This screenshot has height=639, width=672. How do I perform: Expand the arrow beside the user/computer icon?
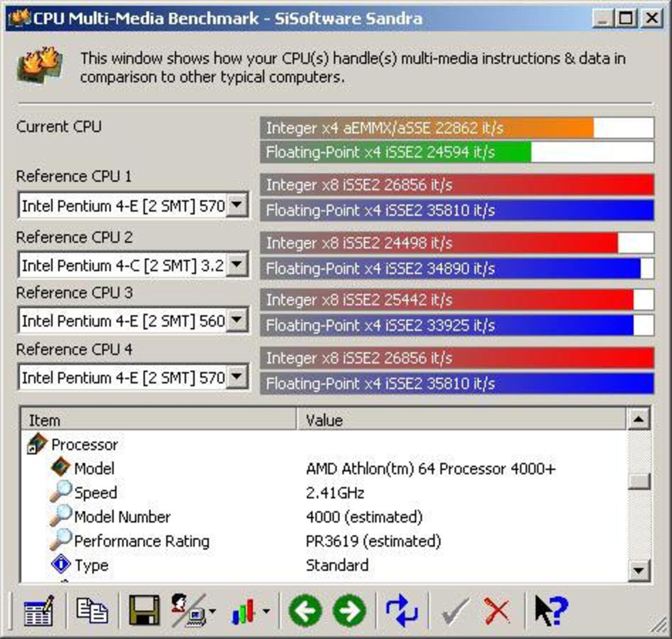pyautogui.click(x=213, y=611)
